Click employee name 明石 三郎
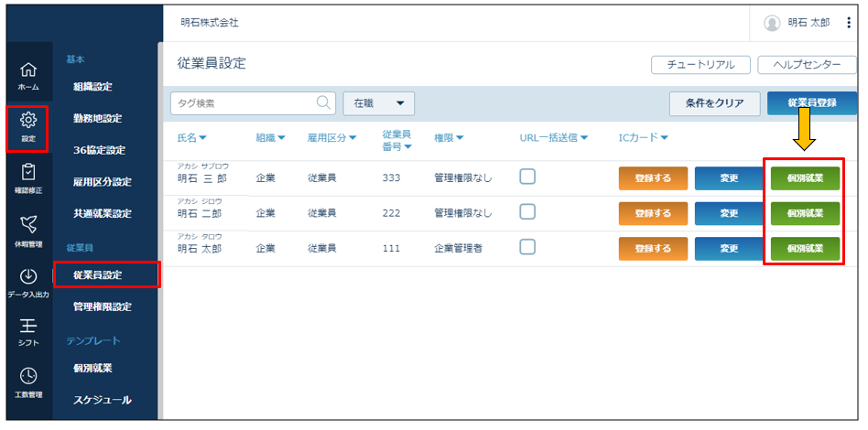The height and width of the screenshot is (430, 868). click(201, 178)
